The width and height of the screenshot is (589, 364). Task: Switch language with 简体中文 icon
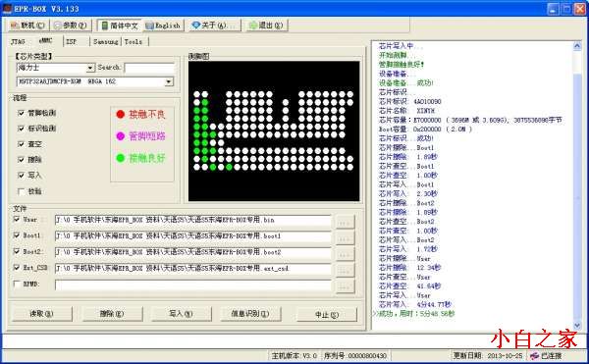[105, 26]
